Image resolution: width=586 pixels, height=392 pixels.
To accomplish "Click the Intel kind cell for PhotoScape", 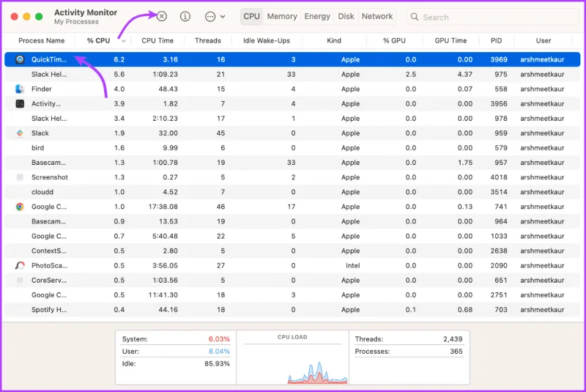I will 352,266.
